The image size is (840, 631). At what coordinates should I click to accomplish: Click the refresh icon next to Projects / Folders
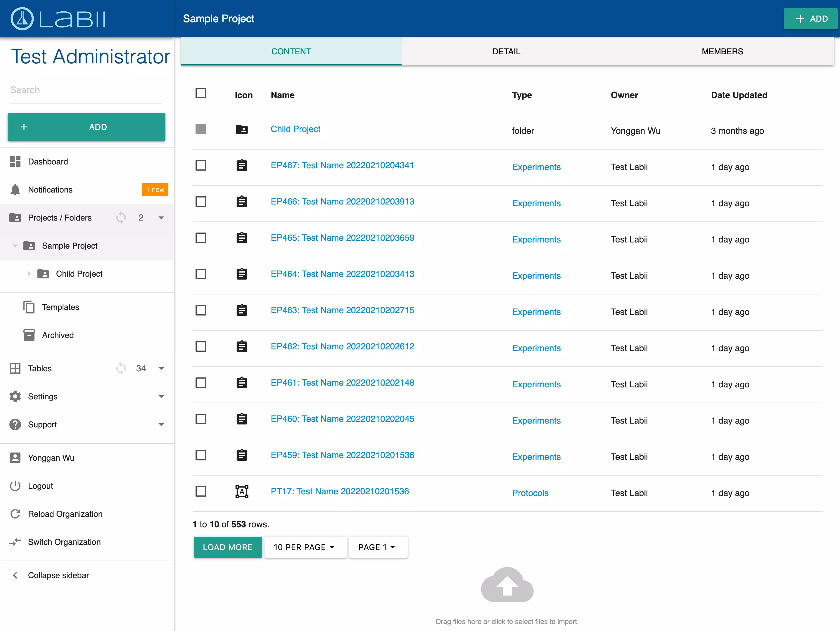point(121,218)
